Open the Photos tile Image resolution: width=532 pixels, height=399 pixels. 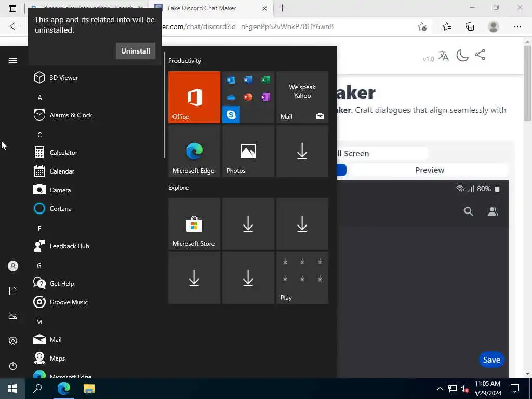(x=248, y=151)
